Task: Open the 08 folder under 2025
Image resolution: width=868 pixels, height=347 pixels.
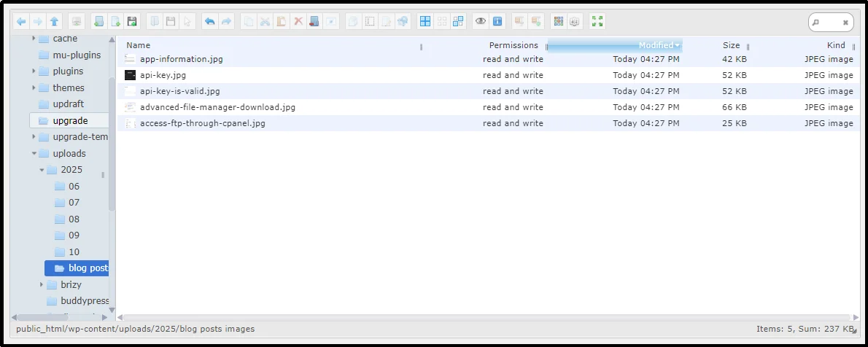Action: (x=68, y=219)
